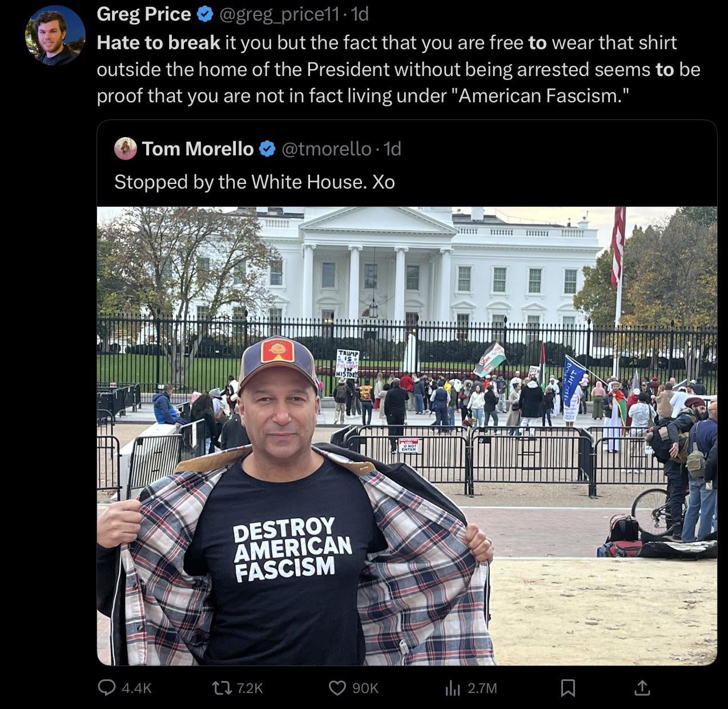This screenshot has height=709, width=728.
Task: Open the @tmorello handle link
Action: (327, 149)
